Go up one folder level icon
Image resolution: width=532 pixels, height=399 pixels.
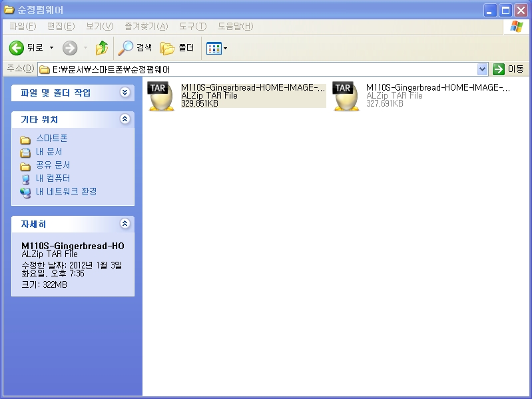101,48
